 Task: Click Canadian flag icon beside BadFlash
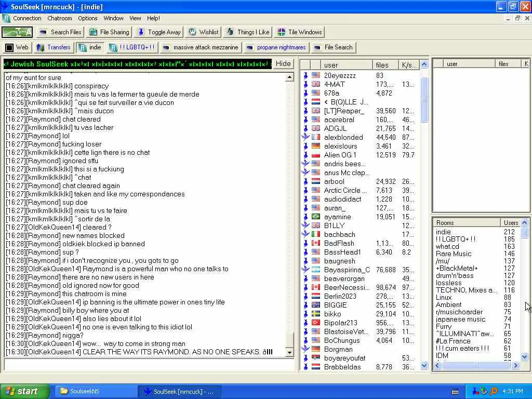(x=316, y=243)
